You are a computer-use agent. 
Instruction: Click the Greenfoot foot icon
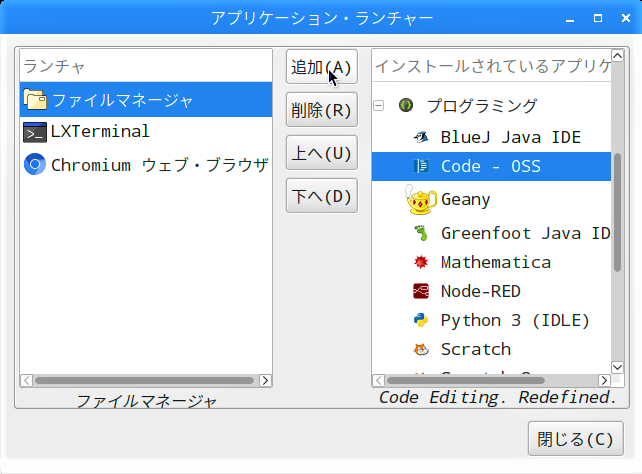pos(421,233)
